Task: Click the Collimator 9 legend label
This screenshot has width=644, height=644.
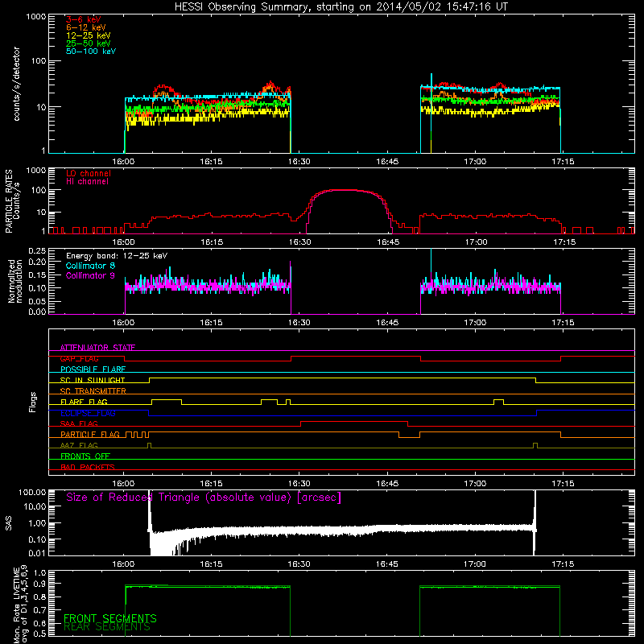Action: pos(90,275)
